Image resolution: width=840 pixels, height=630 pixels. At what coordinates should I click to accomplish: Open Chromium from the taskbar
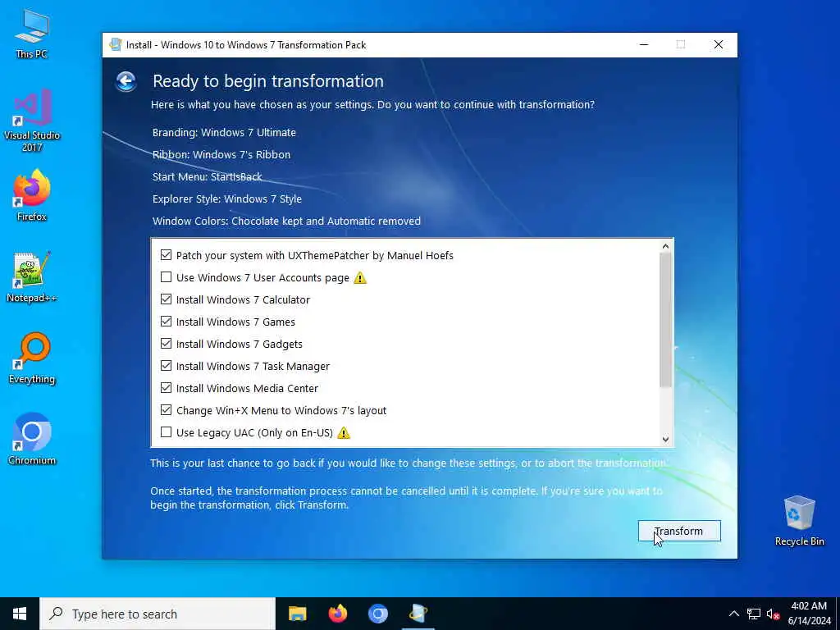(377, 614)
